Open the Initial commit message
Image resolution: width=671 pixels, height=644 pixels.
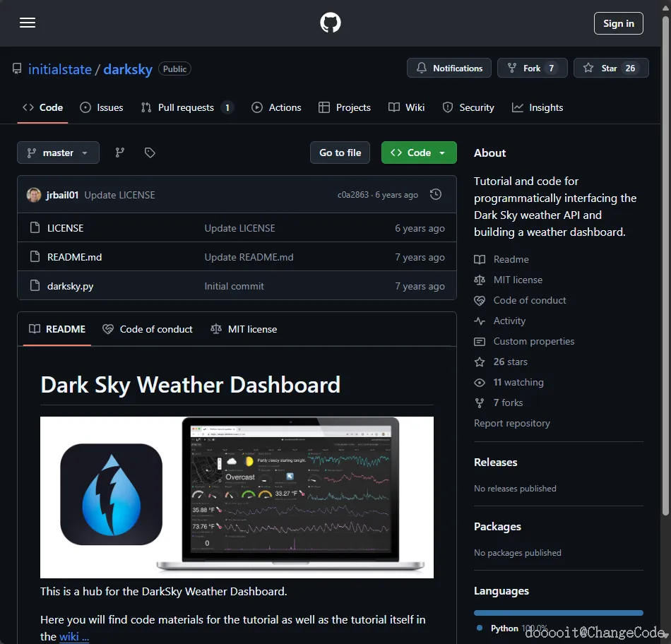coord(234,286)
